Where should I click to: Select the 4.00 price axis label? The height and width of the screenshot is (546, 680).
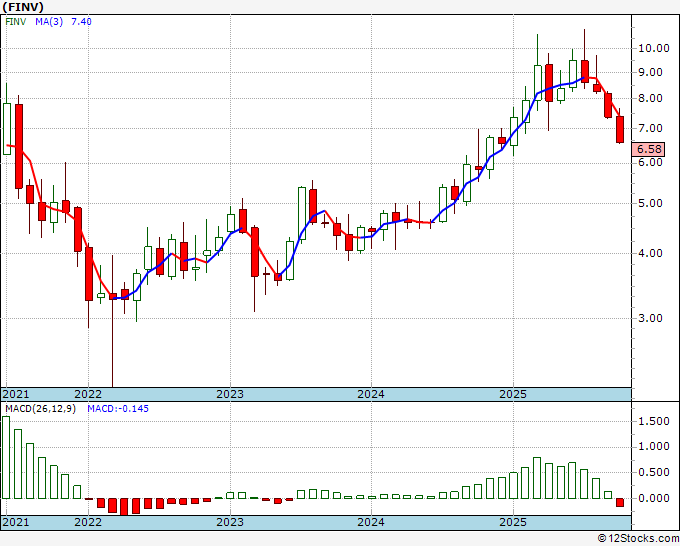pos(650,253)
